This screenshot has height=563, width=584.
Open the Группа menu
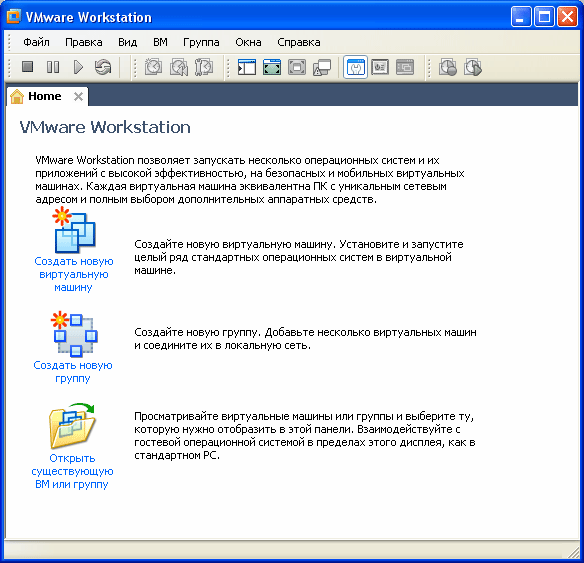(x=201, y=42)
